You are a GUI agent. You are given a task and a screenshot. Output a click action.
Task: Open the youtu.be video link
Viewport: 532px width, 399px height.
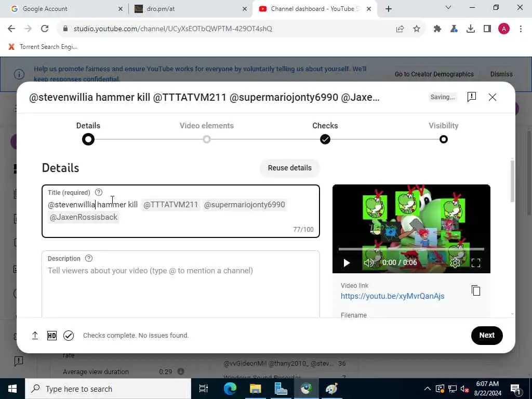[392, 296]
